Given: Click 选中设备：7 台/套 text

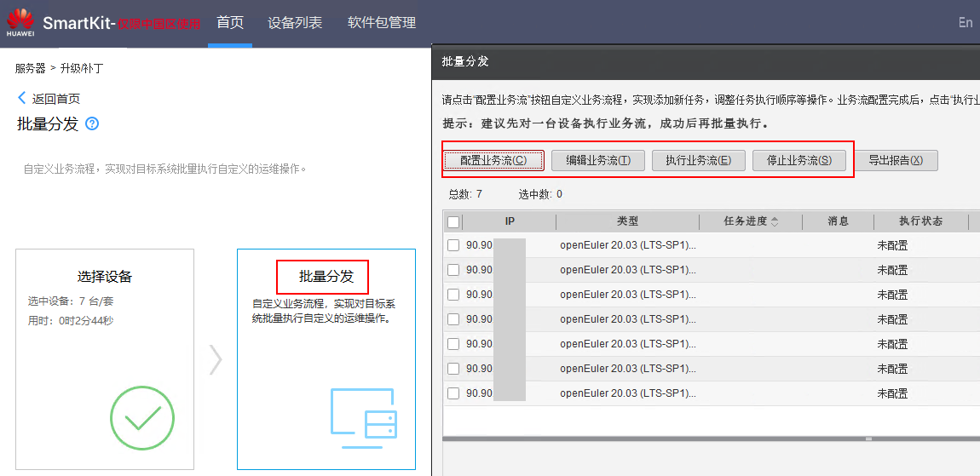Looking at the screenshot, I should tap(71, 301).
